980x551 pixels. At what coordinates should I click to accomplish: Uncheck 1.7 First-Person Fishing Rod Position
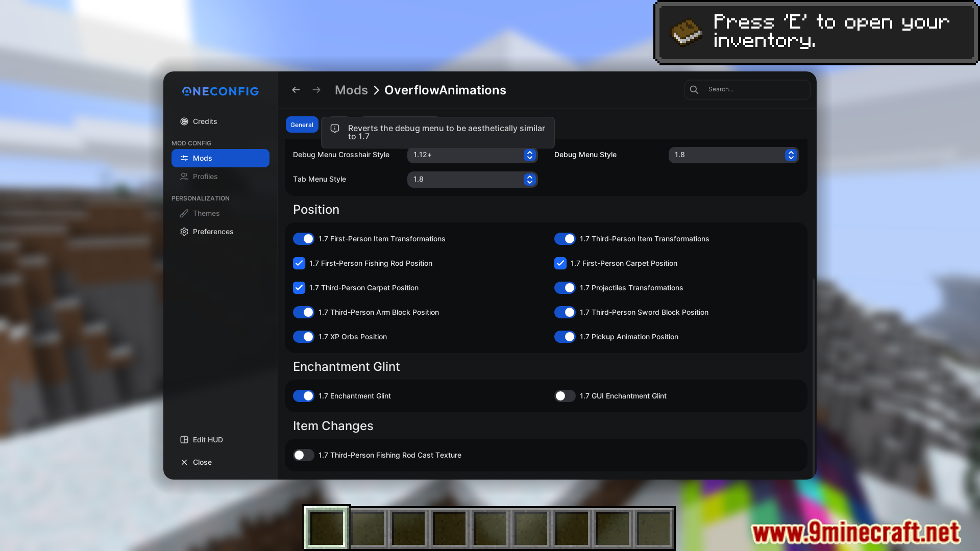click(x=299, y=263)
